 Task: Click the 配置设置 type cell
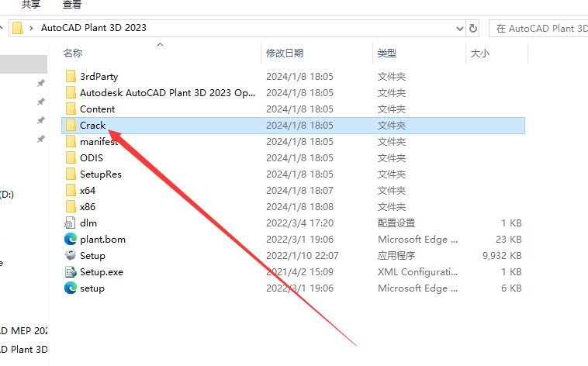pos(396,223)
